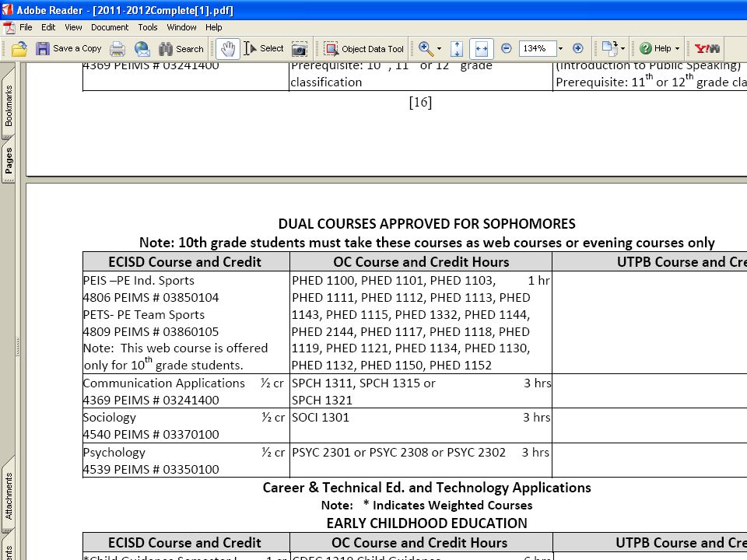
Task: Click the Psychology course name
Action: (114, 453)
